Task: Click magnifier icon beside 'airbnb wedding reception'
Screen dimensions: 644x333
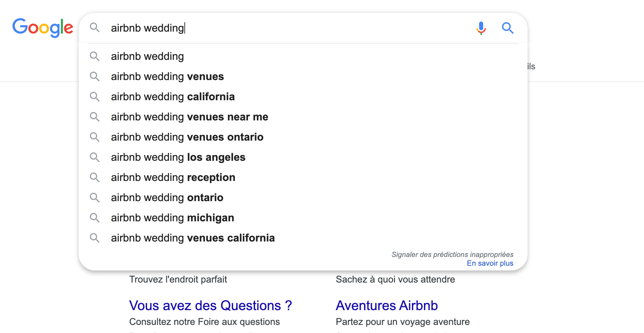Action: tap(95, 178)
